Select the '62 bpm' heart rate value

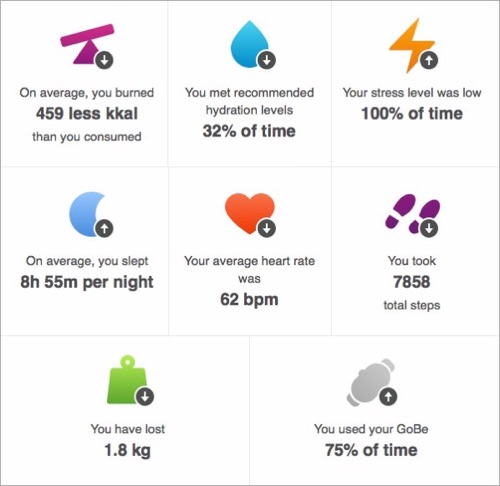click(x=249, y=300)
